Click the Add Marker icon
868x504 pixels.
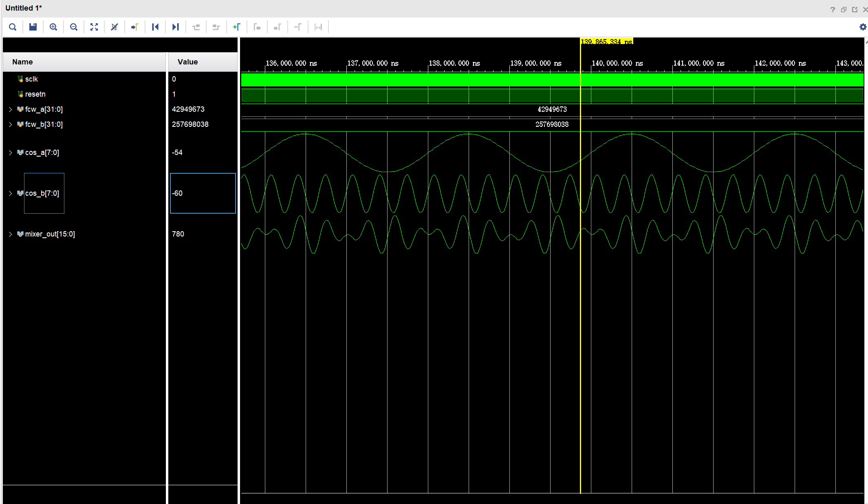236,27
